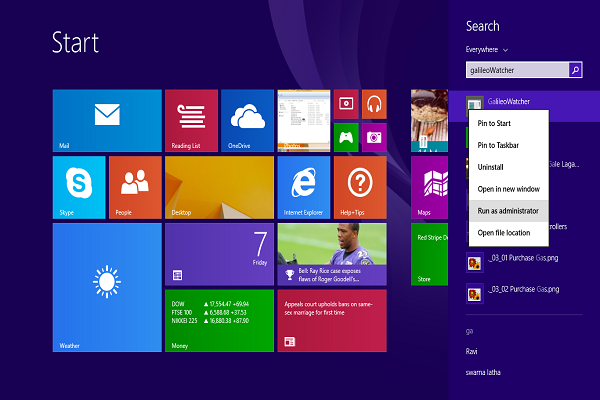Open the News tile about appeals court
600x400 pixels.
pos(332,320)
